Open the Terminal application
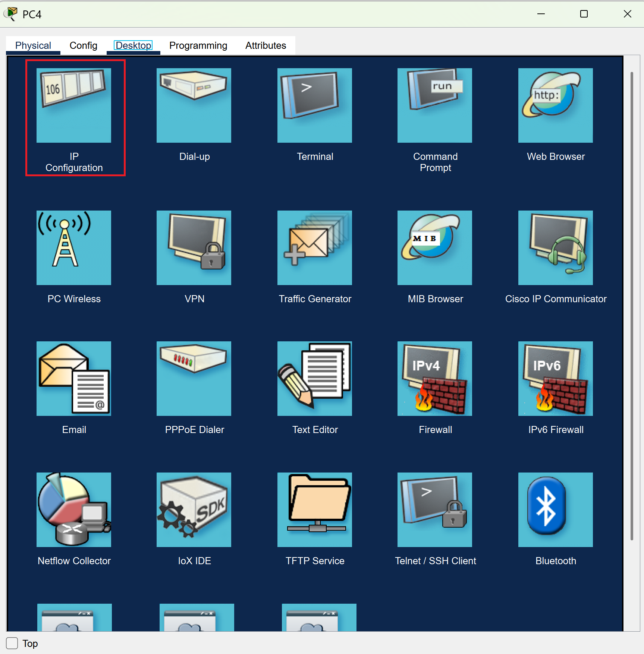Image resolution: width=644 pixels, height=654 pixels. [315, 105]
